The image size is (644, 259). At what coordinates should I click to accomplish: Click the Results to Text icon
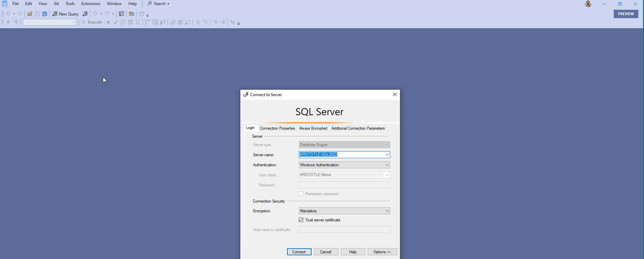click(173, 22)
